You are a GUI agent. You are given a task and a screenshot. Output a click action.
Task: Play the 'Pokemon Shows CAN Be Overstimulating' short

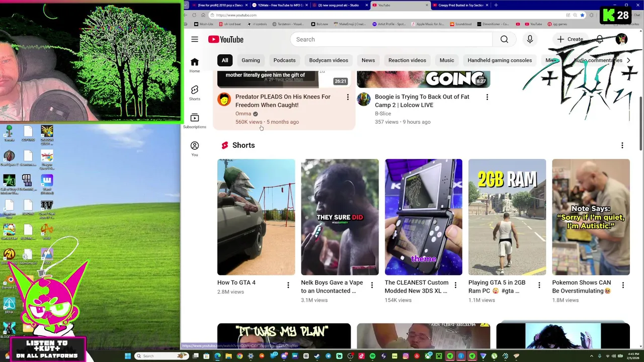pyautogui.click(x=591, y=217)
